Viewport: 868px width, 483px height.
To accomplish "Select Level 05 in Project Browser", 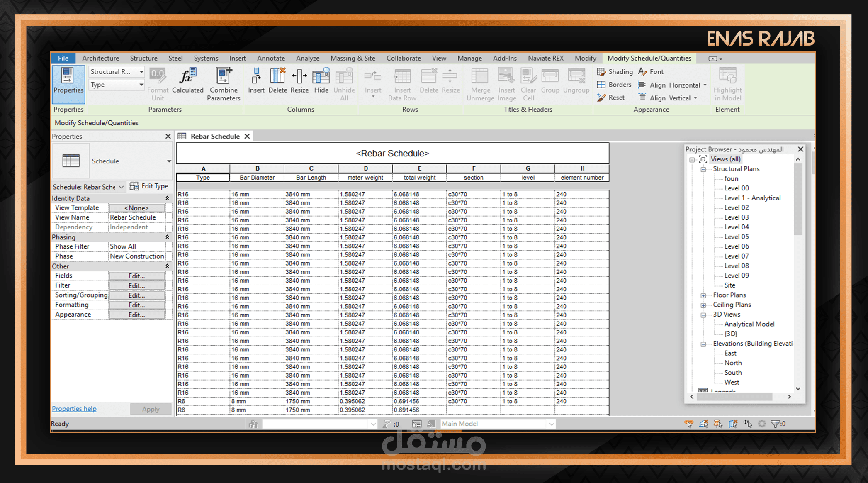I will click(x=737, y=237).
